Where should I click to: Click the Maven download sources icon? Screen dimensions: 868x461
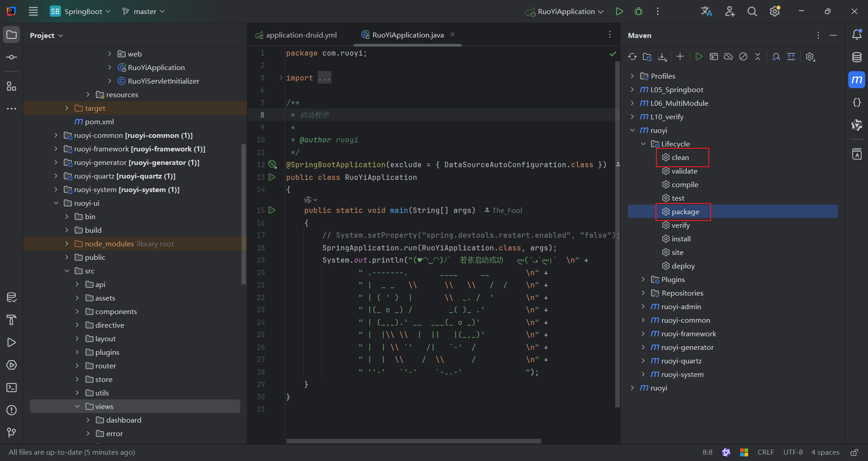tap(662, 56)
